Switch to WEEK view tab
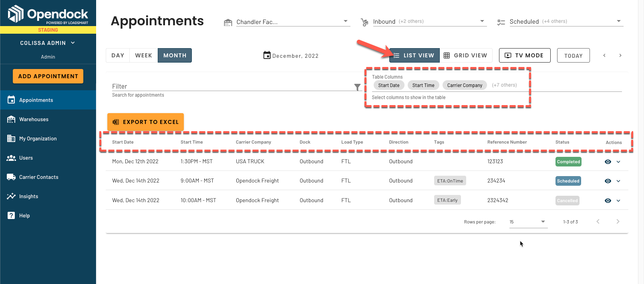This screenshot has height=284, width=644. tap(143, 55)
